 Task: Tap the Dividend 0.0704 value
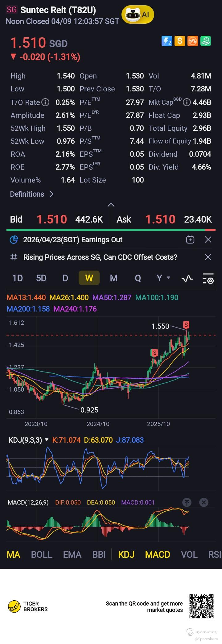[x=200, y=154]
